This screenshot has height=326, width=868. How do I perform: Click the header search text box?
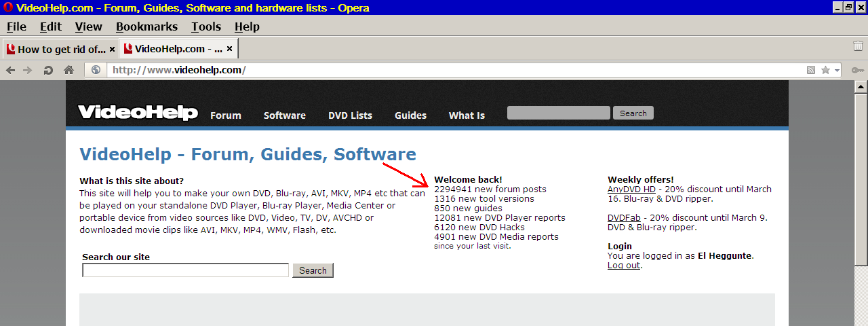pyautogui.click(x=559, y=113)
